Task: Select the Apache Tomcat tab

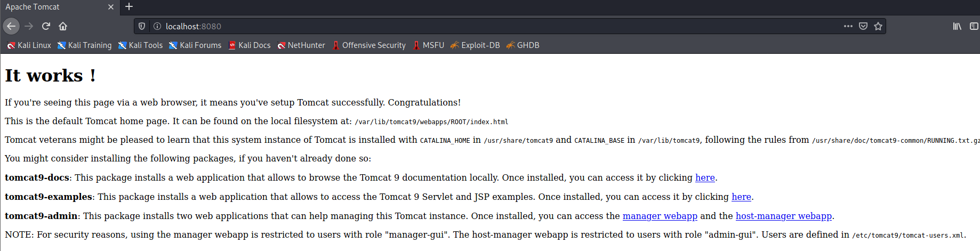Action: (x=60, y=7)
